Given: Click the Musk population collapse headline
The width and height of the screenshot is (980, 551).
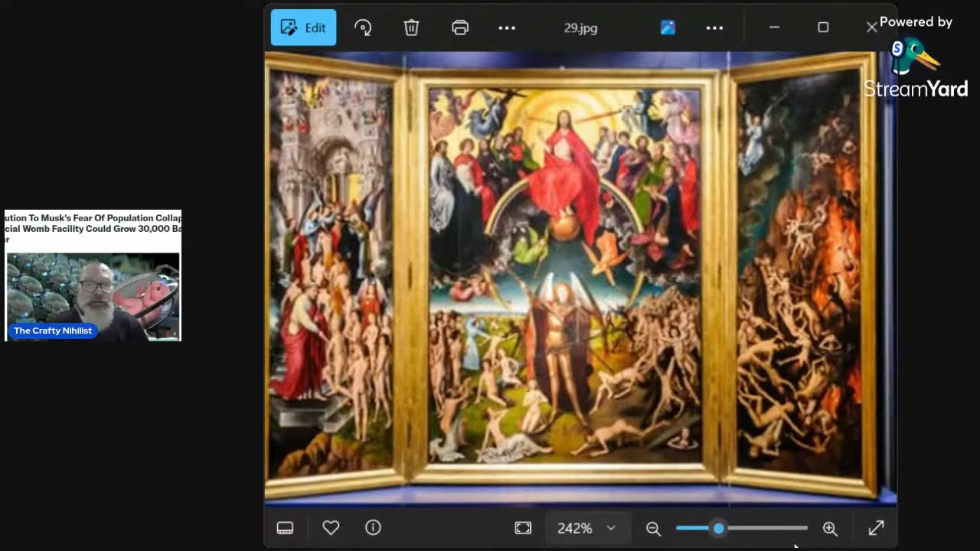Looking at the screenshot, I should pos(93,229).
